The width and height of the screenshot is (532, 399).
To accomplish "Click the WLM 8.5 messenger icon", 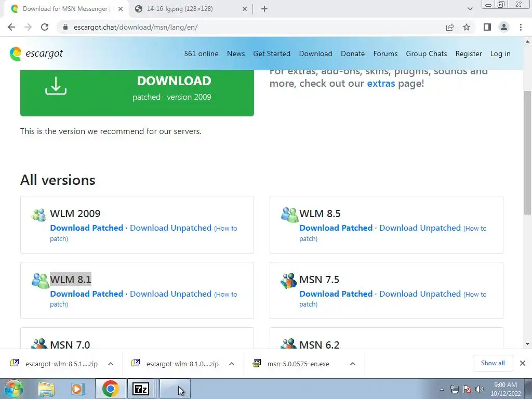I will (289, 215).
